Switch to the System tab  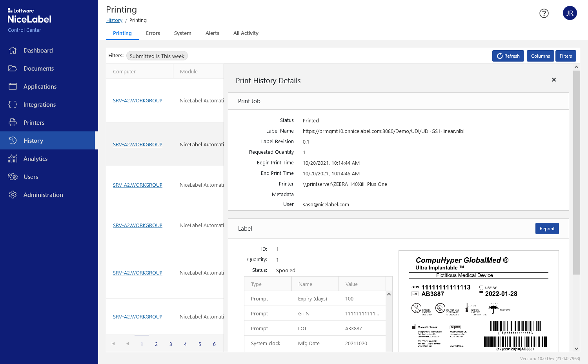(x=183, y=33)
